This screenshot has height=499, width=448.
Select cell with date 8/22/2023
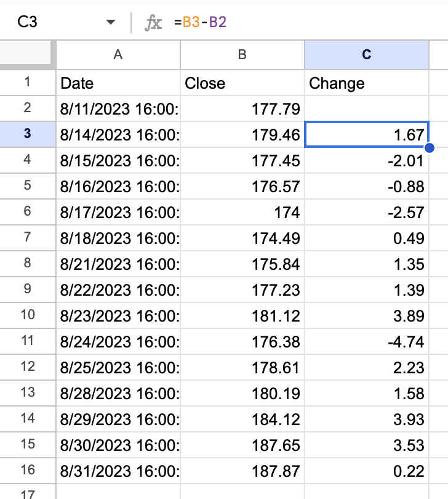tap(118, 290)
